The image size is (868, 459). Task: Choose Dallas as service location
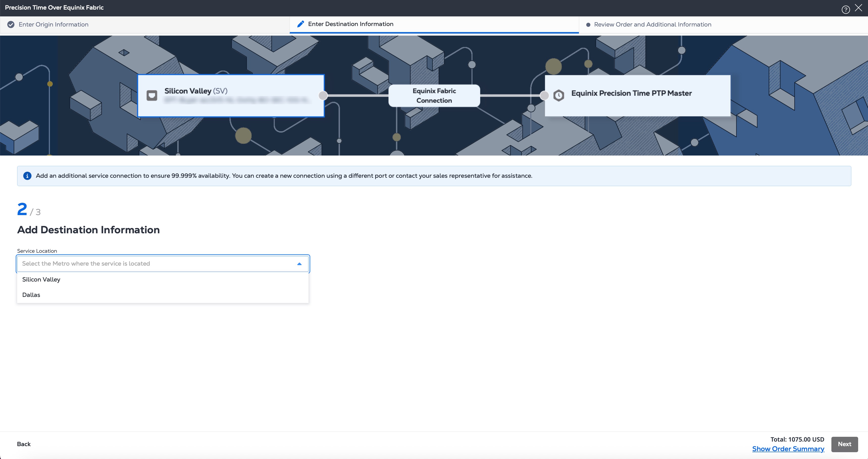pos(31,295)
